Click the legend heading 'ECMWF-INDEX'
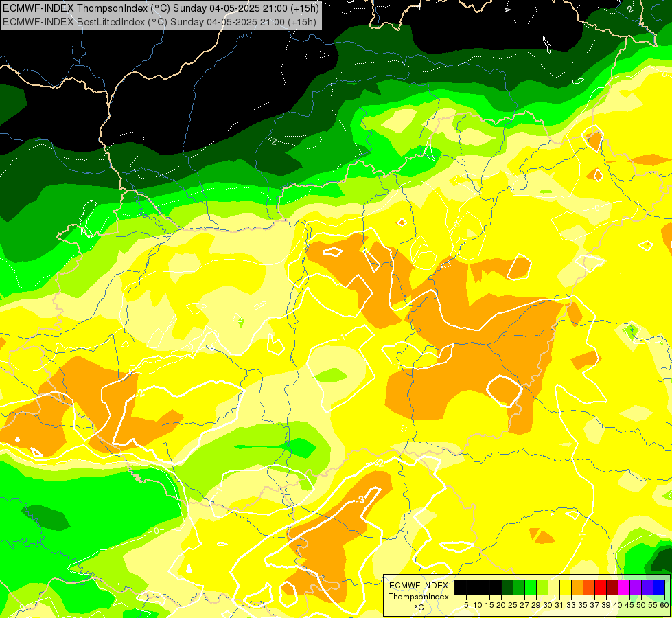672x618 pixels. 418,586
